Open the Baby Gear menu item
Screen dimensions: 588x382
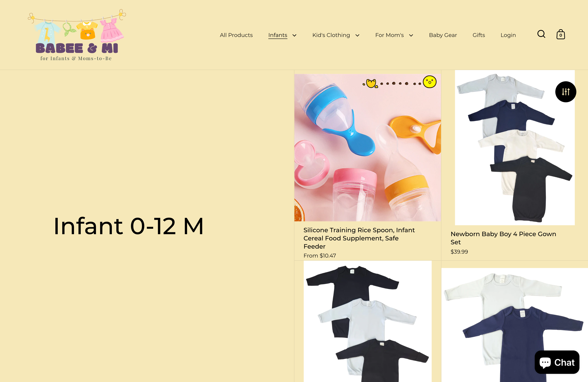[443, 35]
